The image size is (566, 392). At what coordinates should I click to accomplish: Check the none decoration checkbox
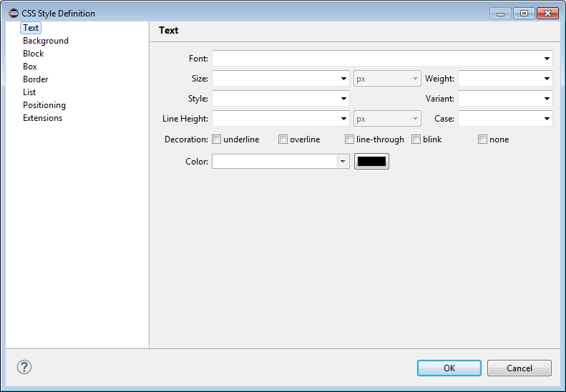click(x=482, y=139)
